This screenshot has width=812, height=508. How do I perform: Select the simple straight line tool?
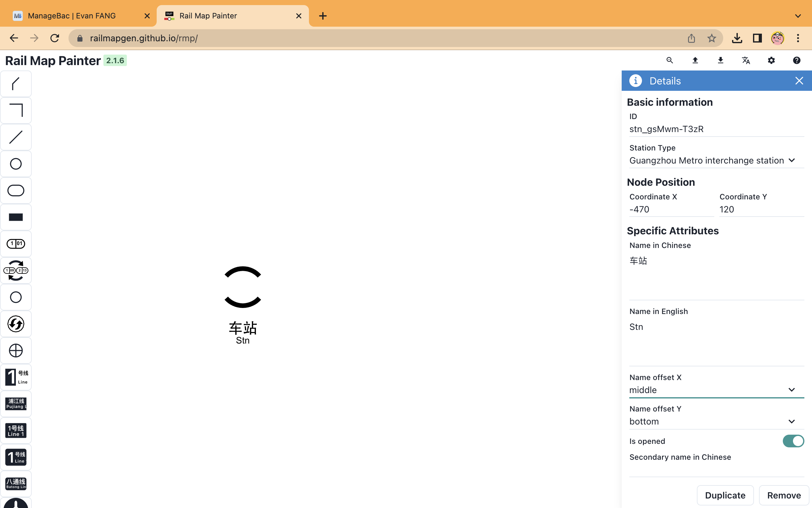[x=16, y=137]
